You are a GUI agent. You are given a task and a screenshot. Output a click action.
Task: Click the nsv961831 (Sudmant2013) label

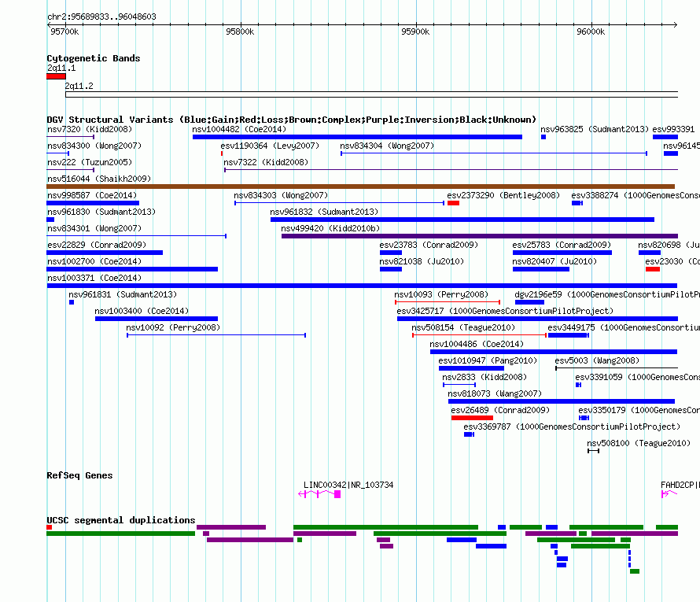pyautogui.click(x=123, y=294)
